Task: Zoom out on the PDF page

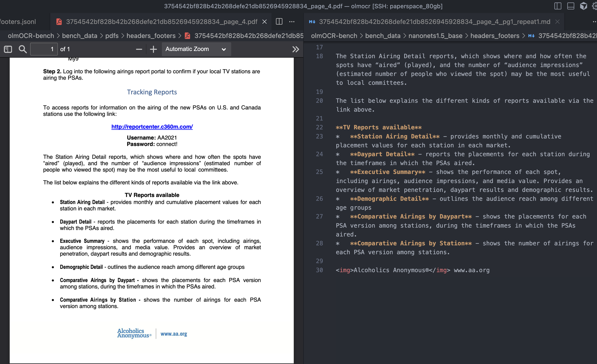Action: 139,49
